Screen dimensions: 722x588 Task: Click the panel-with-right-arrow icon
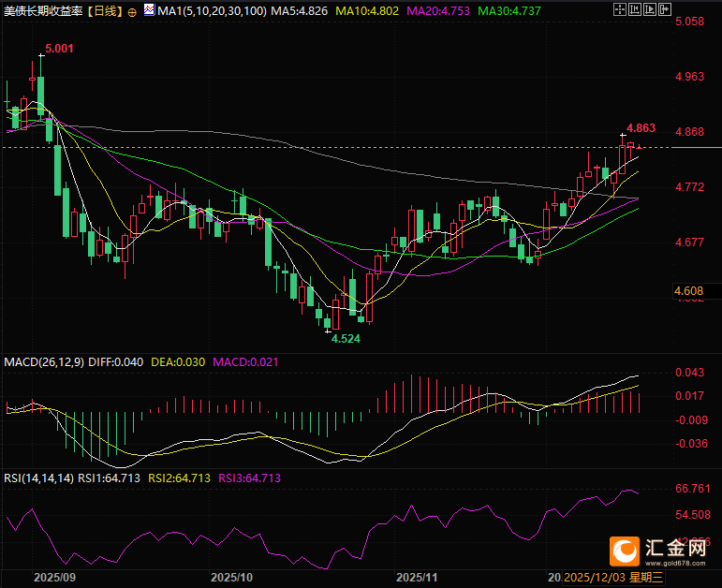coord(665,9)
